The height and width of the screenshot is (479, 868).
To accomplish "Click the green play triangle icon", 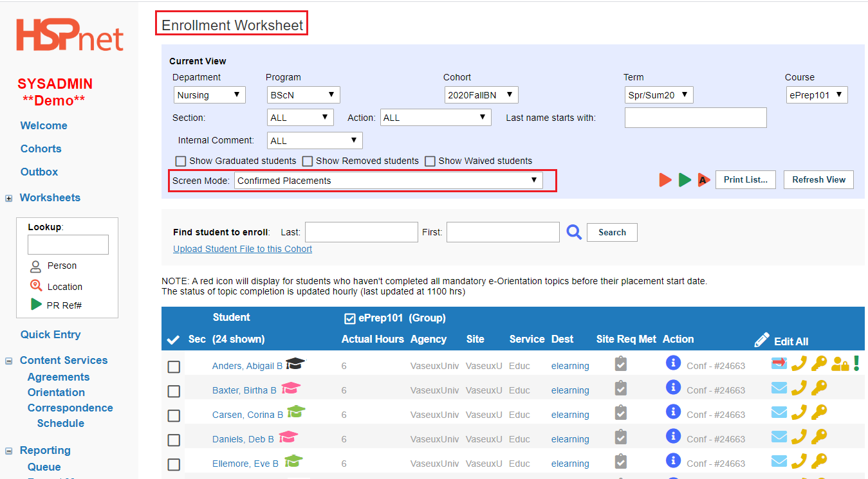I will [685, 180].
